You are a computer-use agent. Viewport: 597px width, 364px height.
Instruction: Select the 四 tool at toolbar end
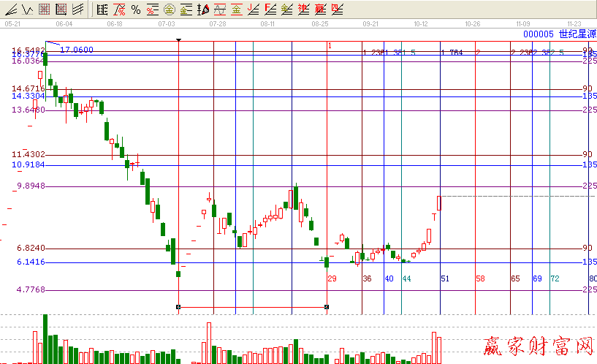(x=336, y=10)
